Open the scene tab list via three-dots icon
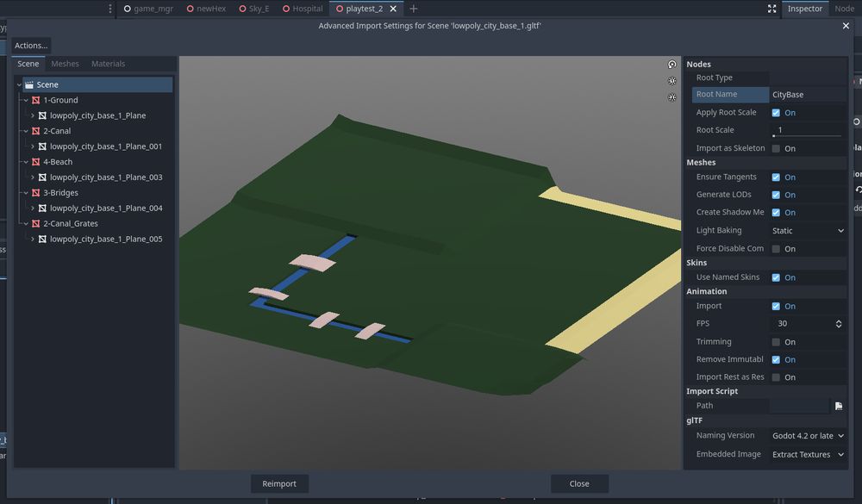The image size is (862, 504). [109, 8]
